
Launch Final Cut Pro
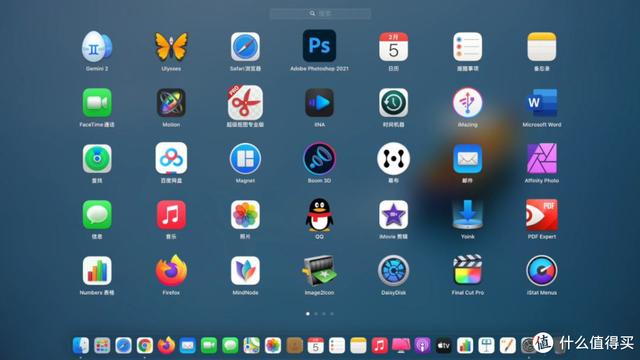467,269
